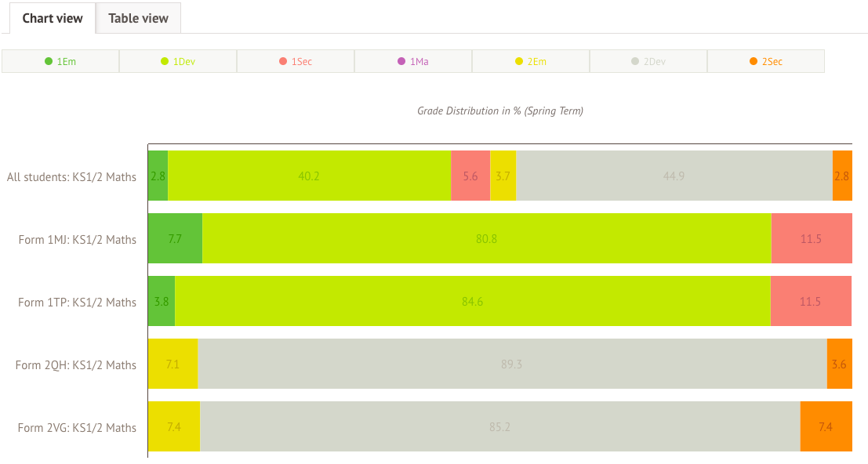This screenshot has width=868, height=464.
Task: Click the orange 3.6 segment in Form 2QH
Action: [839, 364]
